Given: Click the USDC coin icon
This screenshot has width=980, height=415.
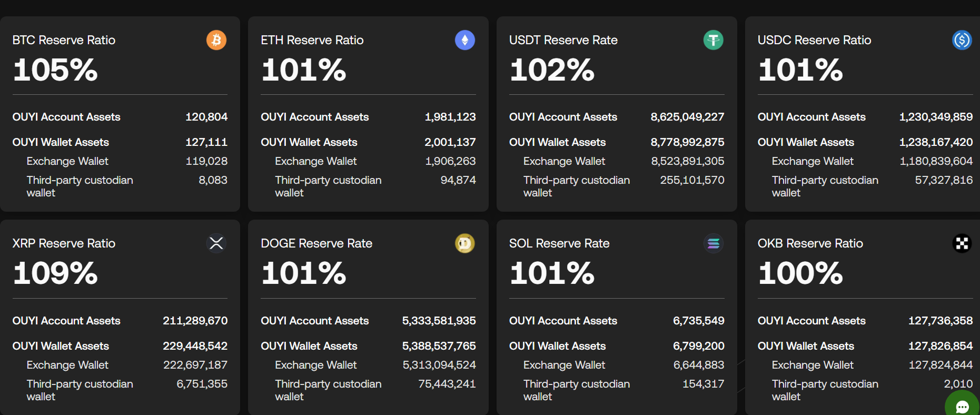Looking at the screenshot, I should coord(962,40).
